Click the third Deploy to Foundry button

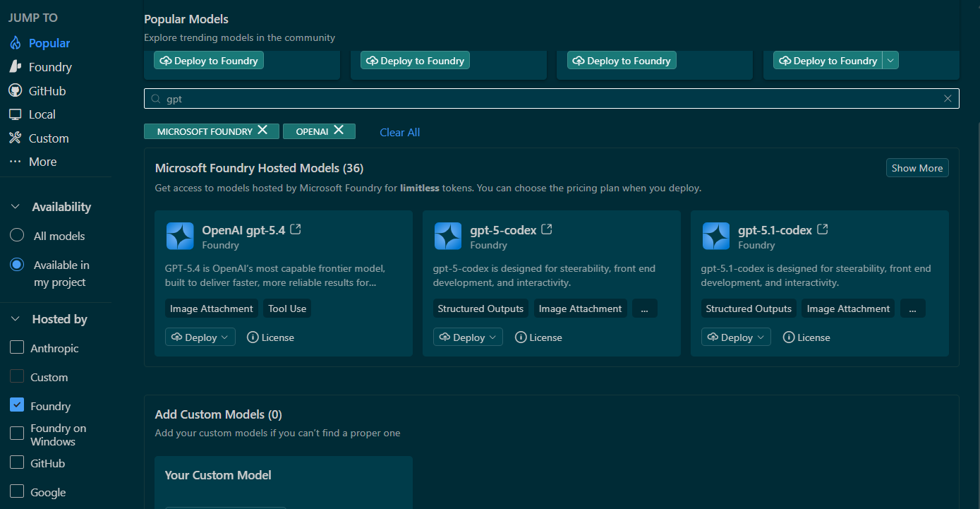click(622, 61)
